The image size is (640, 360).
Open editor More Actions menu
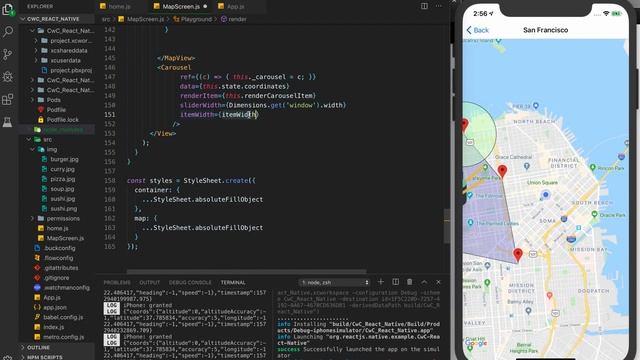(x=439, y=6)
